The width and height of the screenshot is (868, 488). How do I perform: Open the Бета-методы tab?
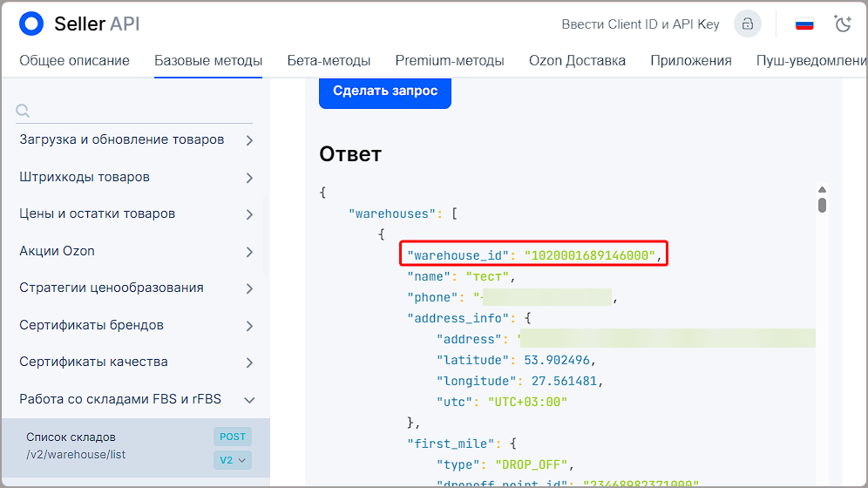(329, 61)
